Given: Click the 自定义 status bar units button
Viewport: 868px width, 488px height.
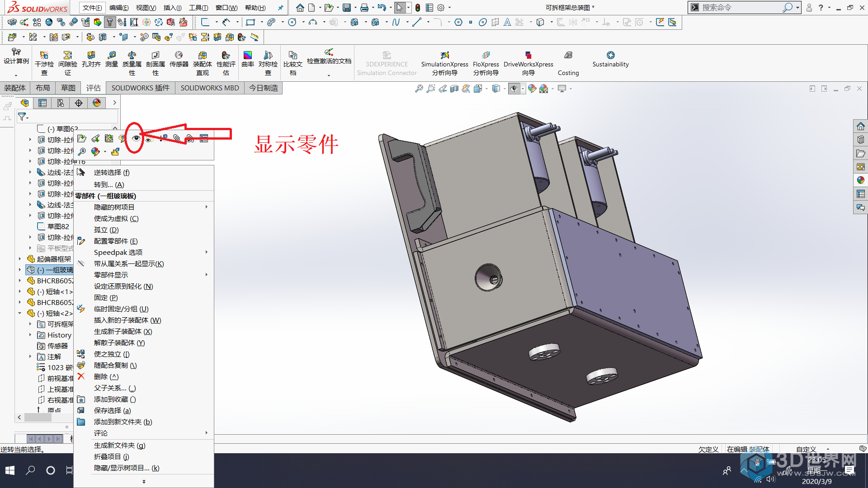Looking at the screenshot, I should 806,449.
